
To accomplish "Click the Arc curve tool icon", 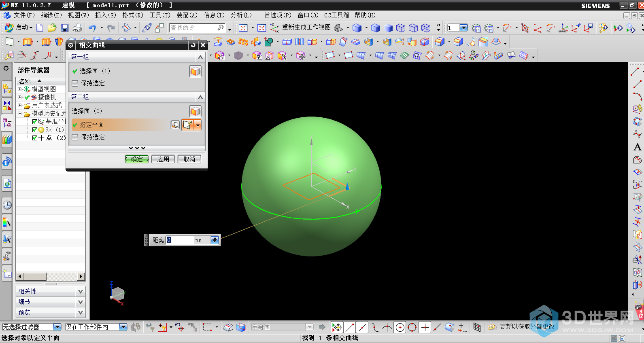I will [x=637, y=97].
